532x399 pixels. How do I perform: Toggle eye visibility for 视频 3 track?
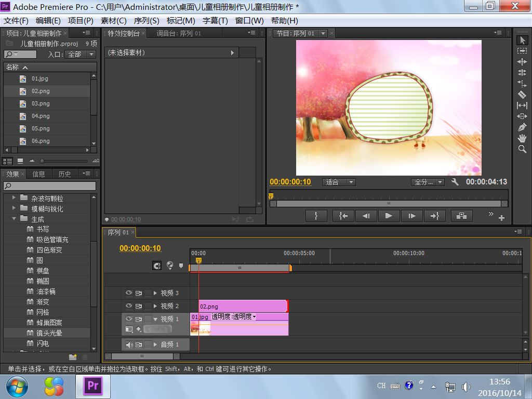point(129,293)
